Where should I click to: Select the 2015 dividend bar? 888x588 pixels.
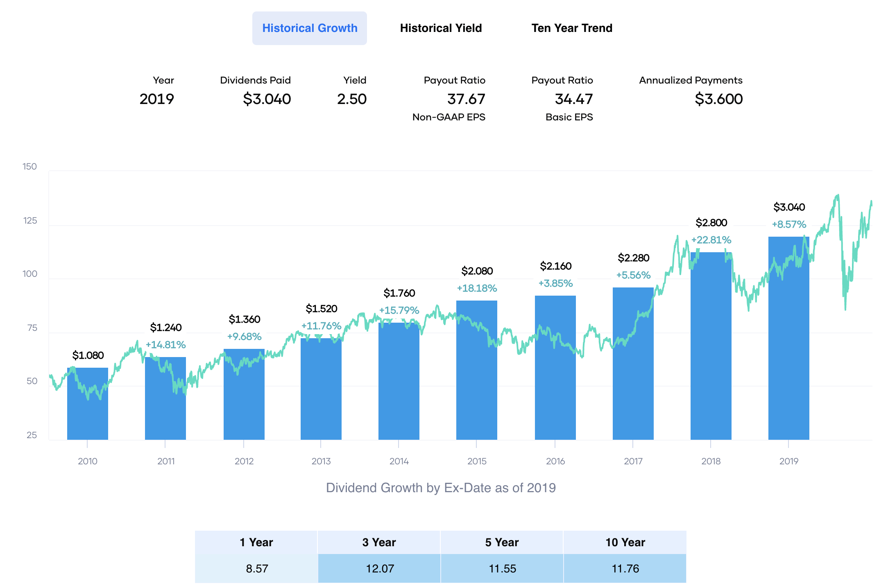point(477,370)
